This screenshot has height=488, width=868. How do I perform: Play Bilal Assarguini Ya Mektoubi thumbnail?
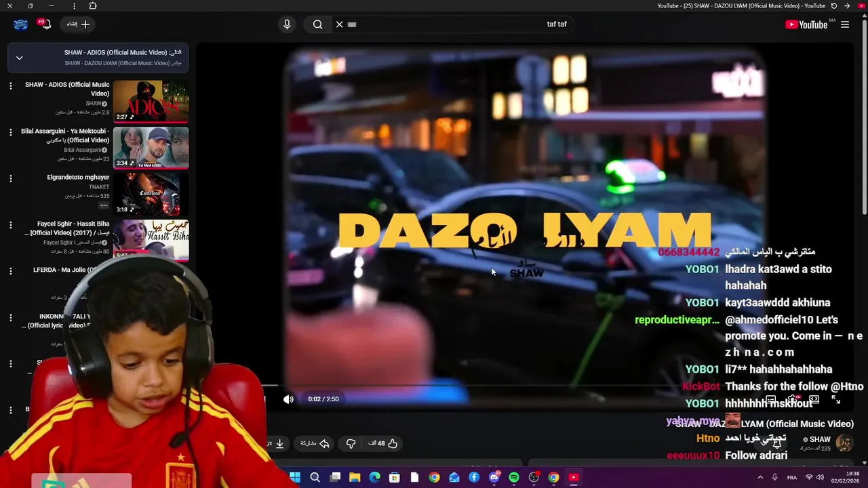pyautogui.click(x=151, y=148)
